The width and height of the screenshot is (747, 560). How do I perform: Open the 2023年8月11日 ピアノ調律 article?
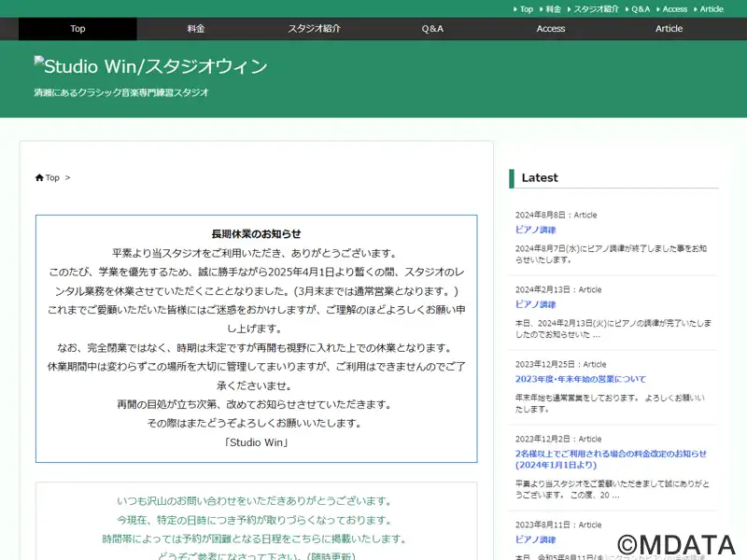[535, 539]
